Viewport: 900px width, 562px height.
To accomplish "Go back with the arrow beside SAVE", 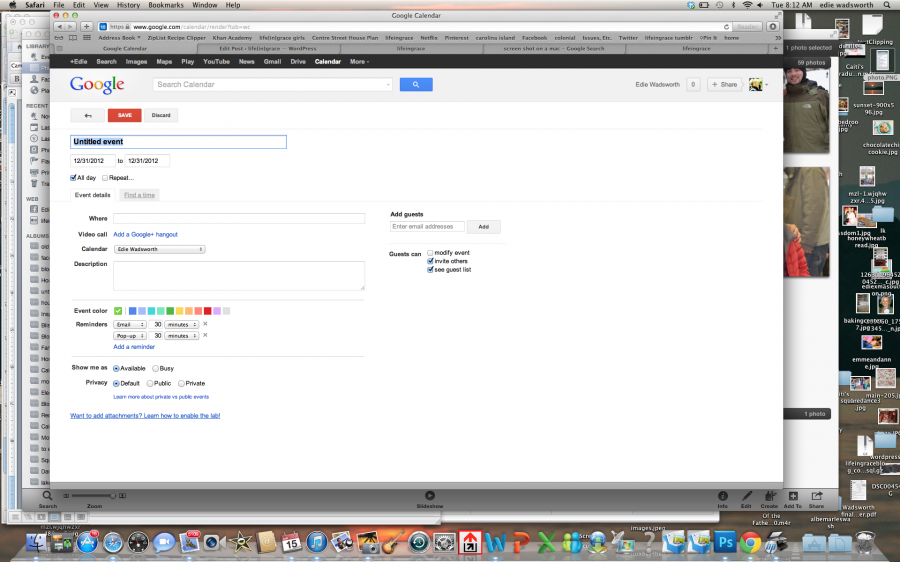I will tap(88, 115).
